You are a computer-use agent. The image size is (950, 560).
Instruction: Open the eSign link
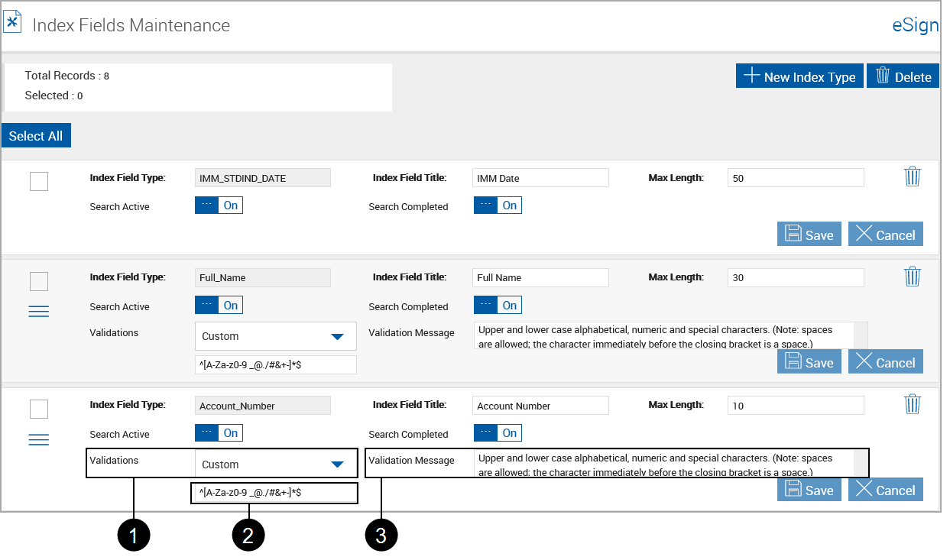915,25
